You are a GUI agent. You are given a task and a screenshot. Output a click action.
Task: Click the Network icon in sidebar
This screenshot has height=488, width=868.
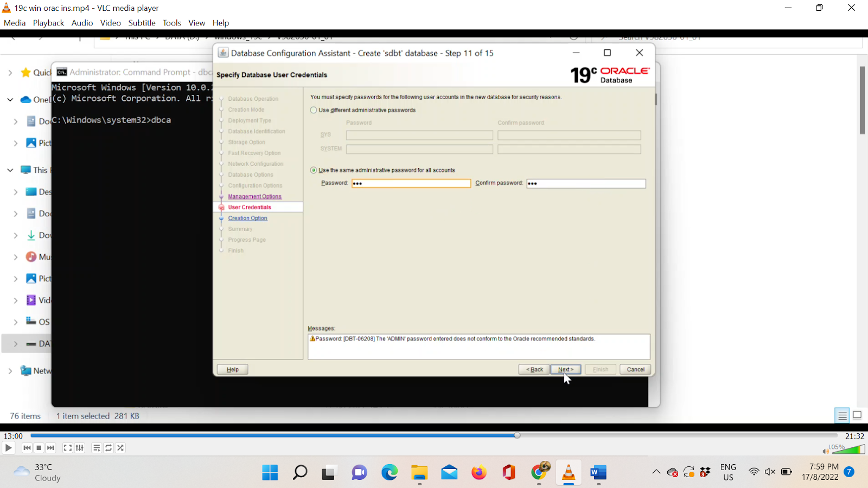[25, 370]
